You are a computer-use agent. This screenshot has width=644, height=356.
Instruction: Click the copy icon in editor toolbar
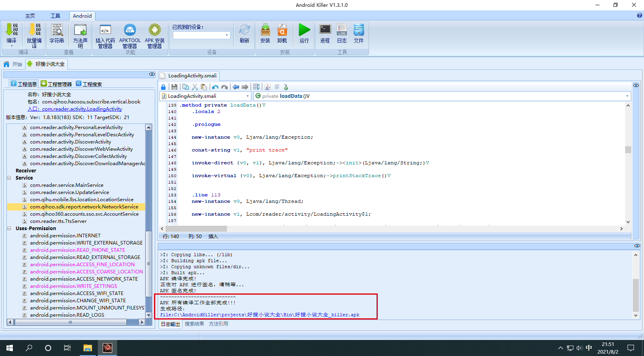(x=185, y=87)
